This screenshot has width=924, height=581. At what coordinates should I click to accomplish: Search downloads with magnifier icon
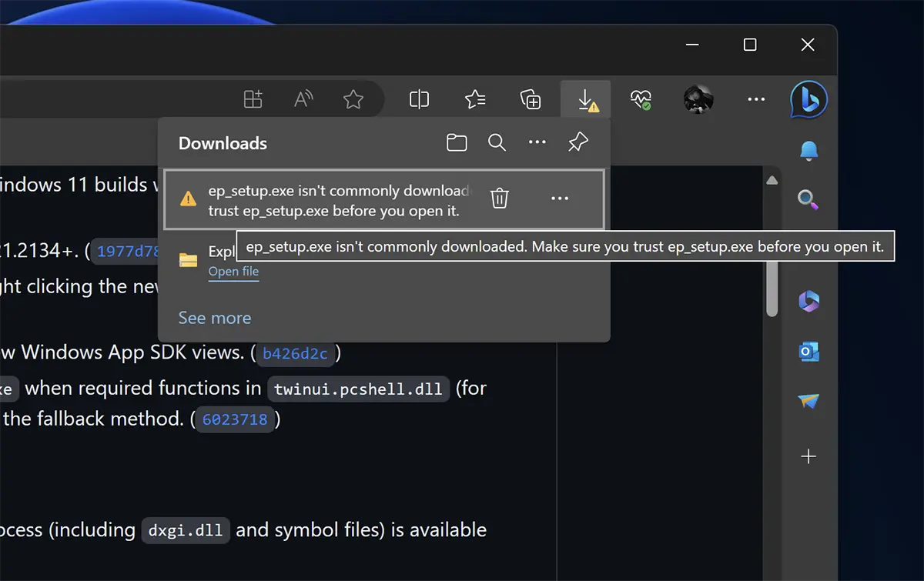tap(497, 142)
